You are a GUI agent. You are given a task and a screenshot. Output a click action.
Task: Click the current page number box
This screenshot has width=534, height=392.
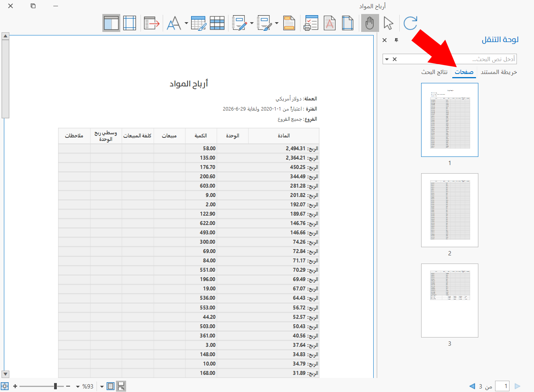[502, 386]
